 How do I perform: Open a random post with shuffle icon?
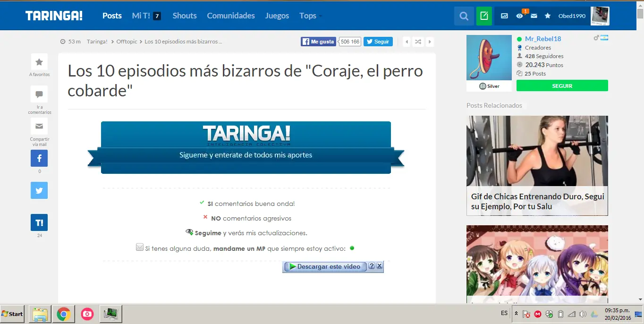(418, 42)
